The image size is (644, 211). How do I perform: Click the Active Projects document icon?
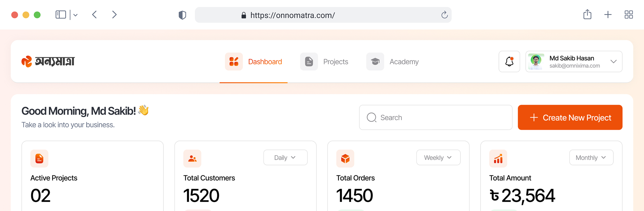39,158
